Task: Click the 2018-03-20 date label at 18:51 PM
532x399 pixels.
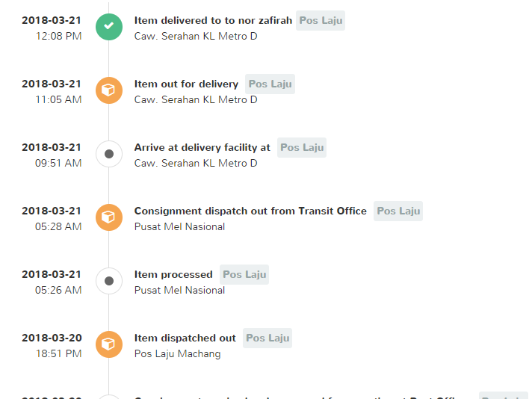Action: [52, 338]
